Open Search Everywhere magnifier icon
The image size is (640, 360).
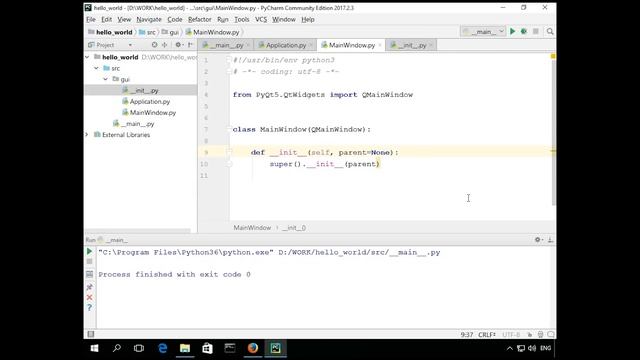[550, 31]
